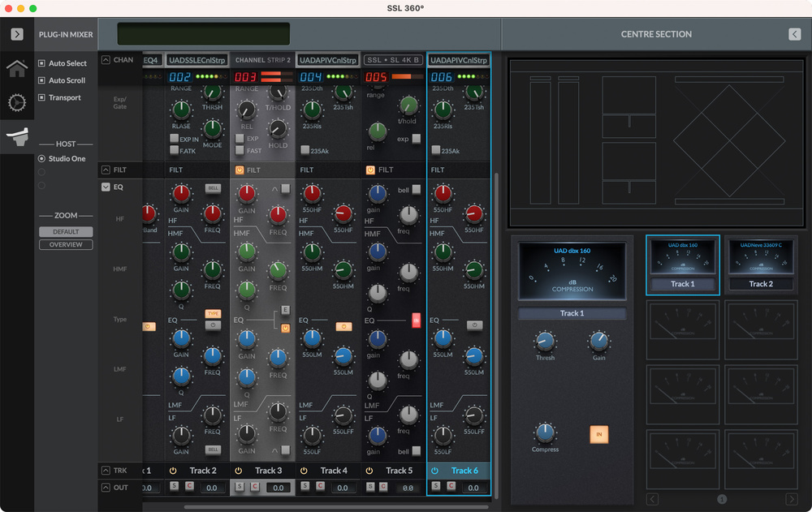This screenshot has width=812, height=512.
Task: Expand the EQ section dropdown arrow
Action: pos(106,187)
